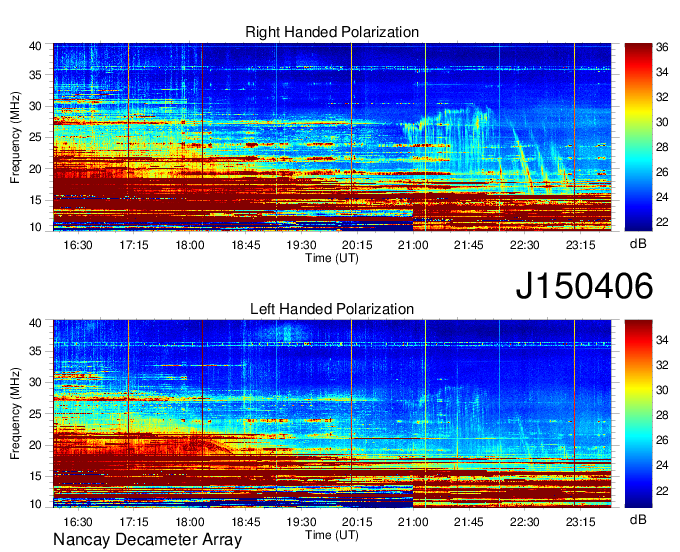The width and height of the screenshot is (680, 552).
Task: Click the 18:00 time tick of upper plot
Action: [x=190, y=245]
